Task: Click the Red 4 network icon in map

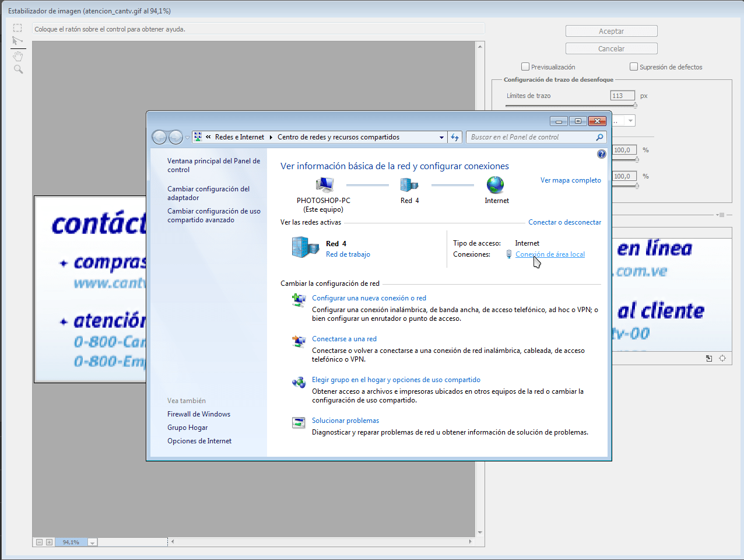Action: tap(409, 185)
